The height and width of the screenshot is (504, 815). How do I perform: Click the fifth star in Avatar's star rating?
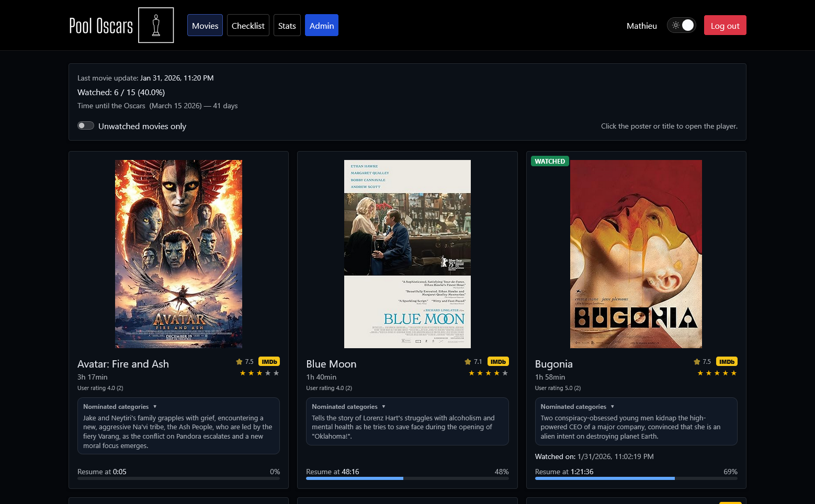276,373
